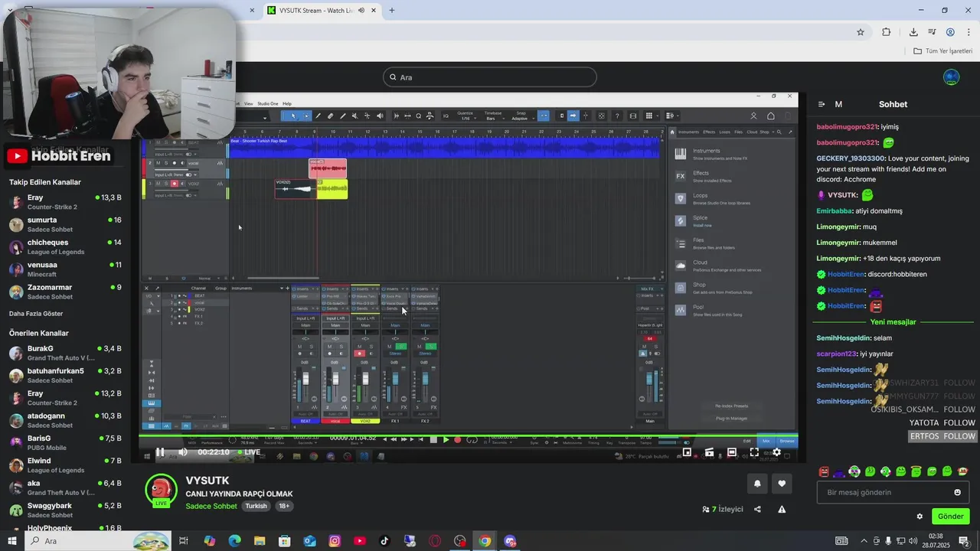Enter fullscreen in the stream player
980x551 pixels.
pos(754,452)
